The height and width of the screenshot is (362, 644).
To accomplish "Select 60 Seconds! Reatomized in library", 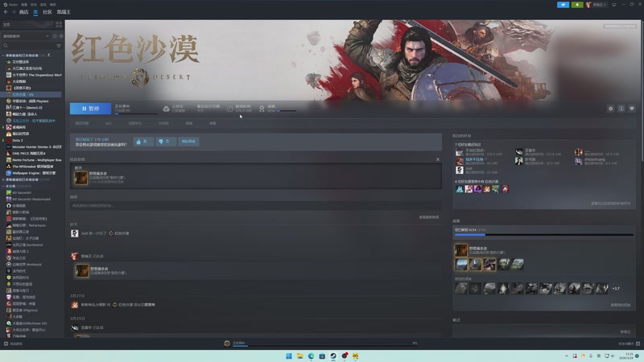I will tap(28, 199).
